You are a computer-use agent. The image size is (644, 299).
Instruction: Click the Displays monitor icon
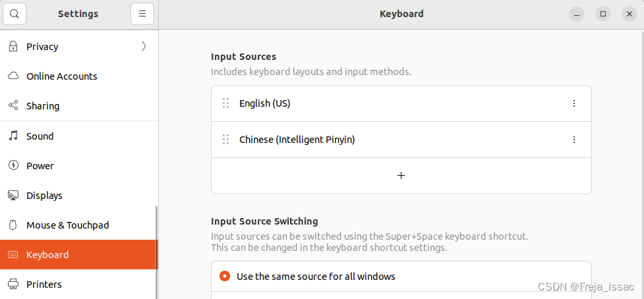[x=13, y=196]
